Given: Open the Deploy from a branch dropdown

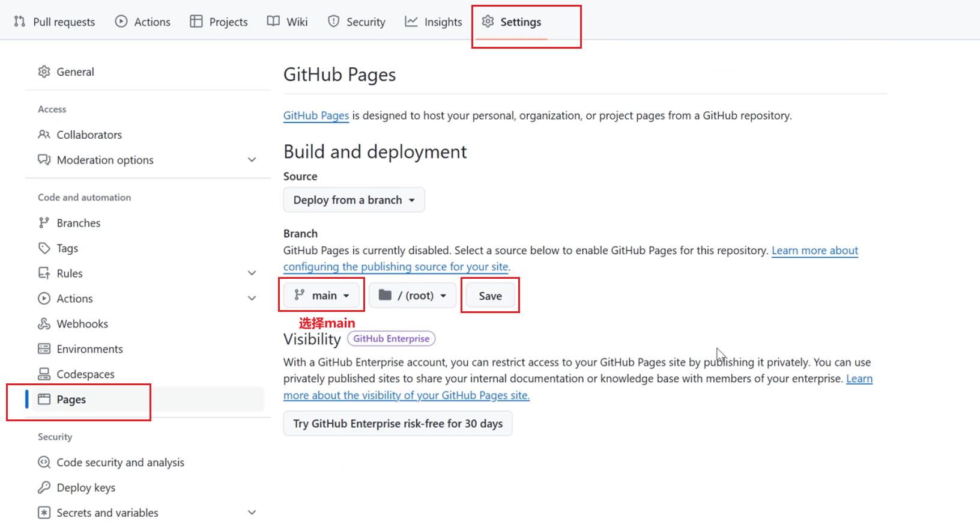Looking at the screenshot, I should click(354, 200).
